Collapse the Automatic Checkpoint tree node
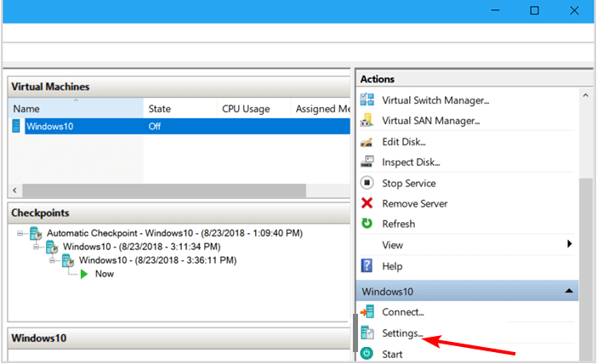Screen dimensions: 597x364 (x=20, y=233)
